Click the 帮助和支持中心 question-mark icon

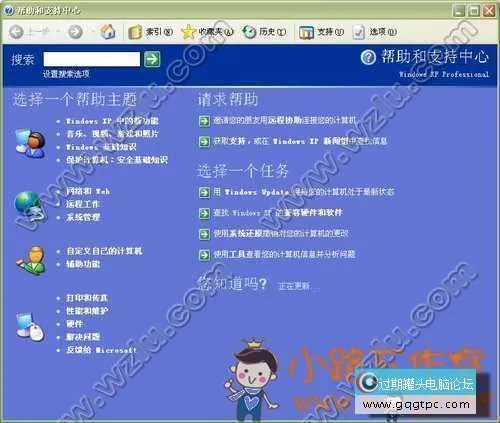click(368, 57)
